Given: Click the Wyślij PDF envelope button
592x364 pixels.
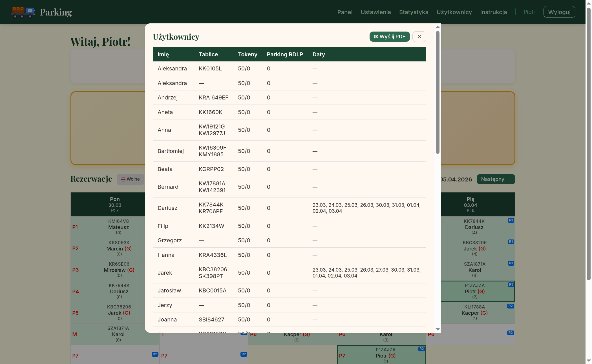Looking at the screenshot, I should pos(389,37).
